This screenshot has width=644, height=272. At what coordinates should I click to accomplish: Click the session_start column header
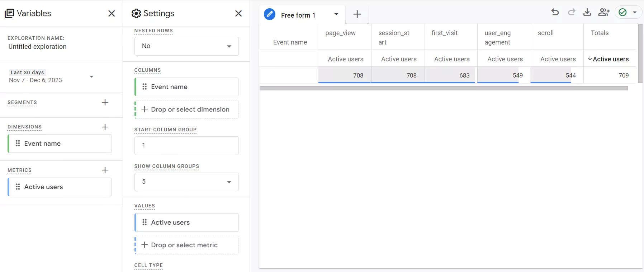[x=394, y=37]
